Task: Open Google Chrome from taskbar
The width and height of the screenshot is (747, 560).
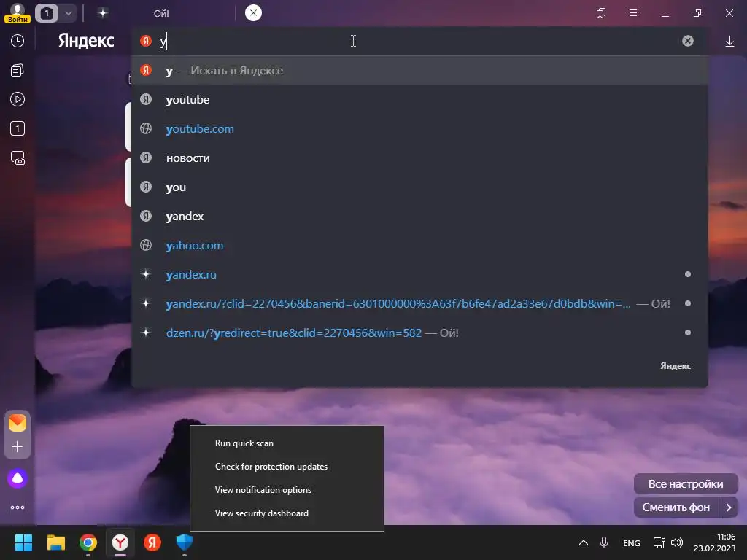Action: (88, 542)
